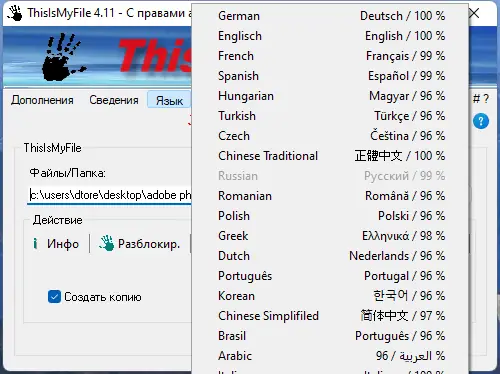This screenshot has width=500, height=374.
Task: Click the Russian / Русский entry
Action: click(331, 176)
